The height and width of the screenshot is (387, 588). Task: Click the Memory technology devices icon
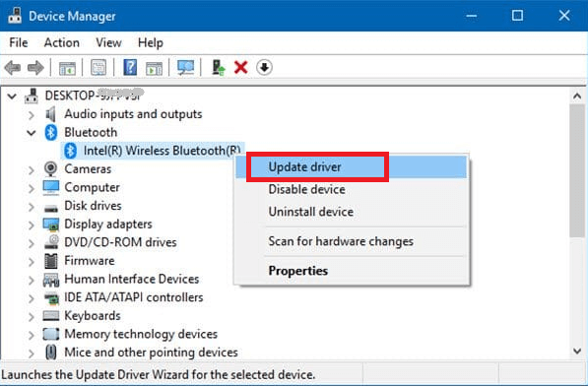click(x=50, y=334)
